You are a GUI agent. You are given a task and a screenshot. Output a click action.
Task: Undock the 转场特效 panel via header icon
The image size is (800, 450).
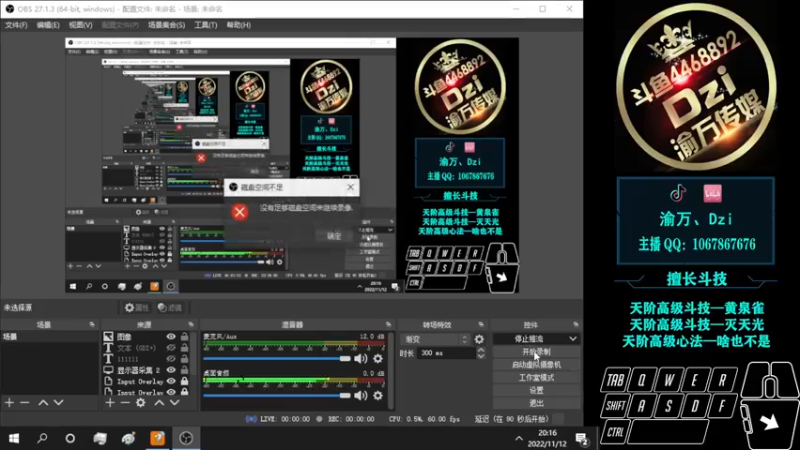coord(481,324)
